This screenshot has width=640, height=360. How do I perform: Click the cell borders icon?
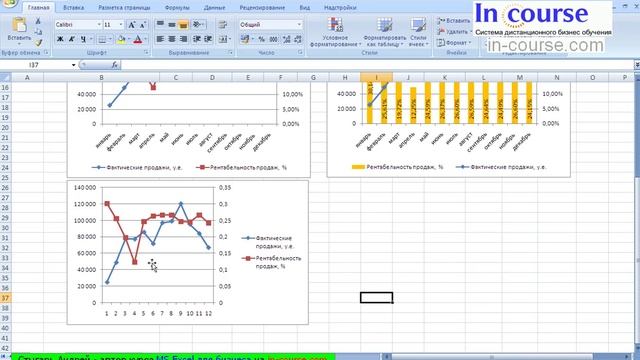pos(102,39)
